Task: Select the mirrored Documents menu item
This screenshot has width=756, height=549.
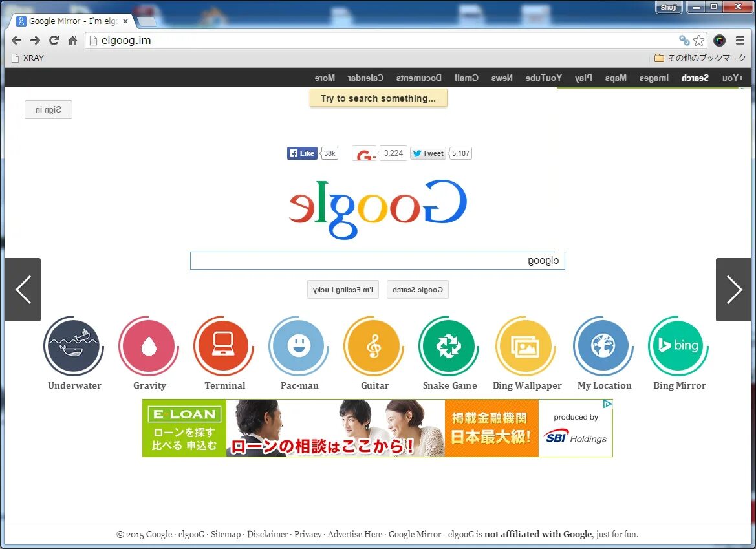Action: (x=418, y=78)
